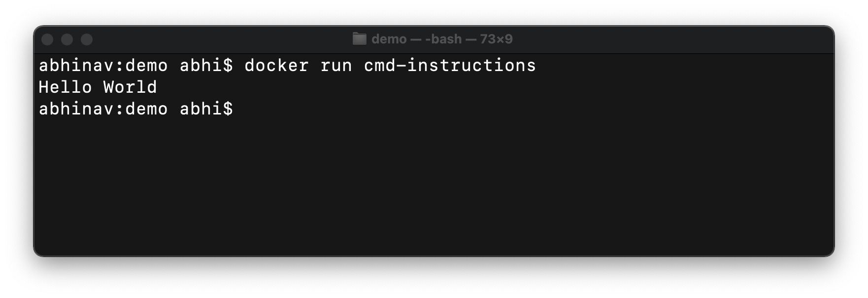This screenshot has width=868, height=298.
Task: Click the word "demo" in the window title
Action: tap(389, 39)
